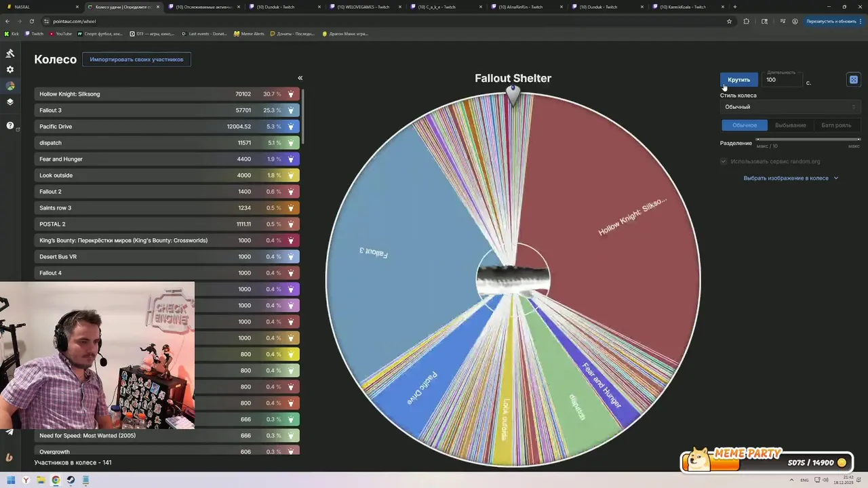Open 'Стиль колеса' dropdown showing Обычный
868x488 pixels.
tap(790, 107)
